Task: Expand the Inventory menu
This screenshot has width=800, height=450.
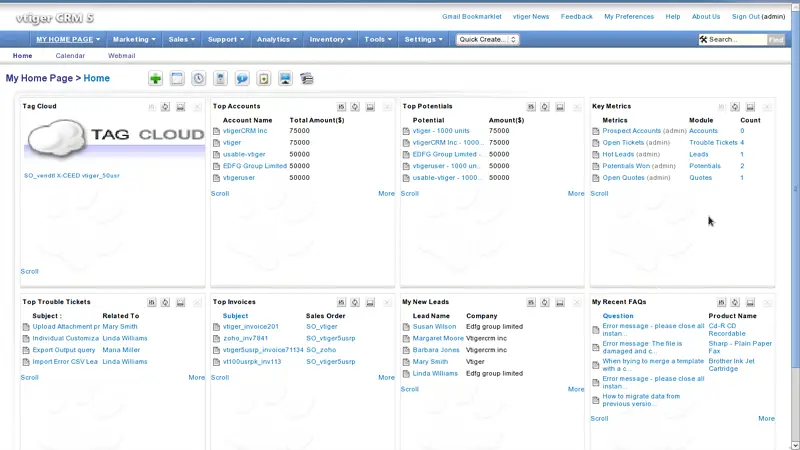Action: point(330,39)
